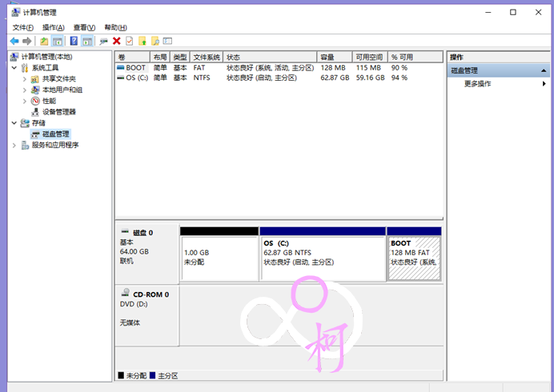The height and width of the screenshot is (392, 554).
Task: Open the 帮助(H) menu
Action: pos(115,27)
